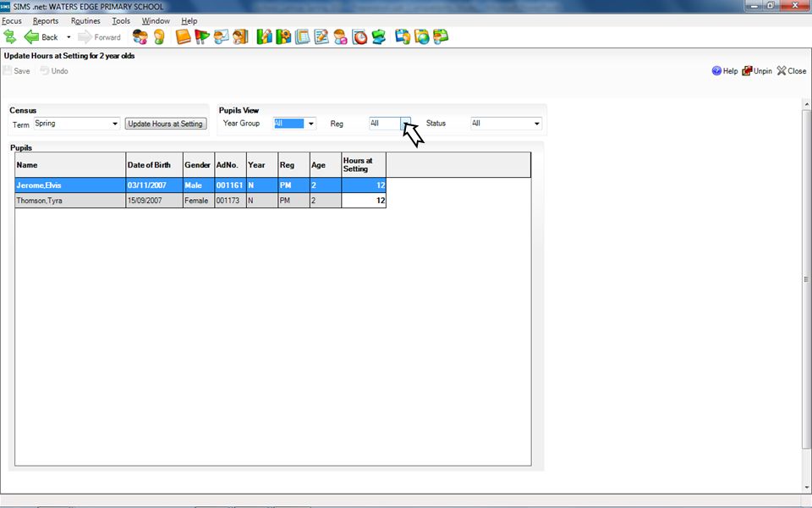Click the person with orange door icon

tap(240, 36)
